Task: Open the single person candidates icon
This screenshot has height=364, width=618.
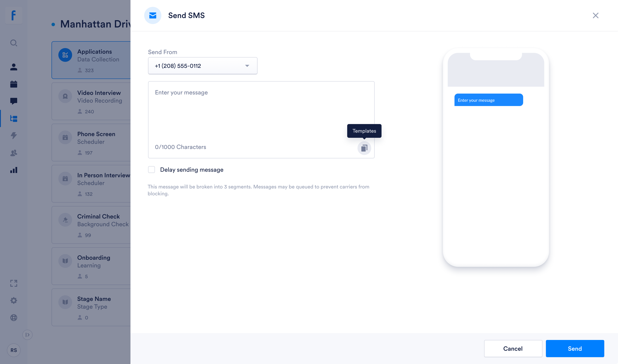Action: point(14,67)
